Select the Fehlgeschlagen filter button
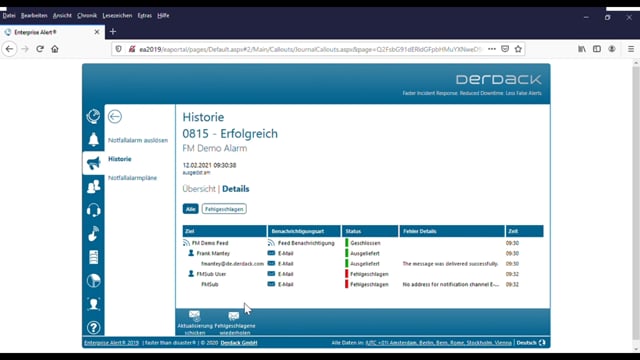640x360 pixels. coord(224,209)
